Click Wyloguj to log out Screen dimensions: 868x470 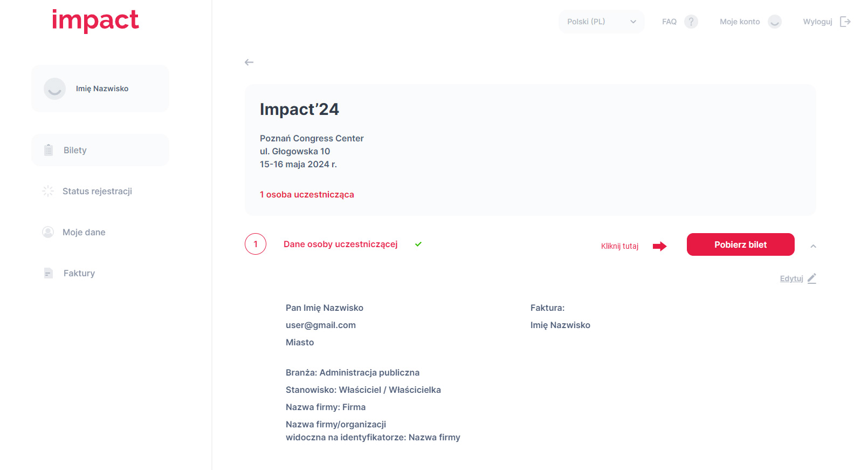pyautogui.click(x=817, y=22)
